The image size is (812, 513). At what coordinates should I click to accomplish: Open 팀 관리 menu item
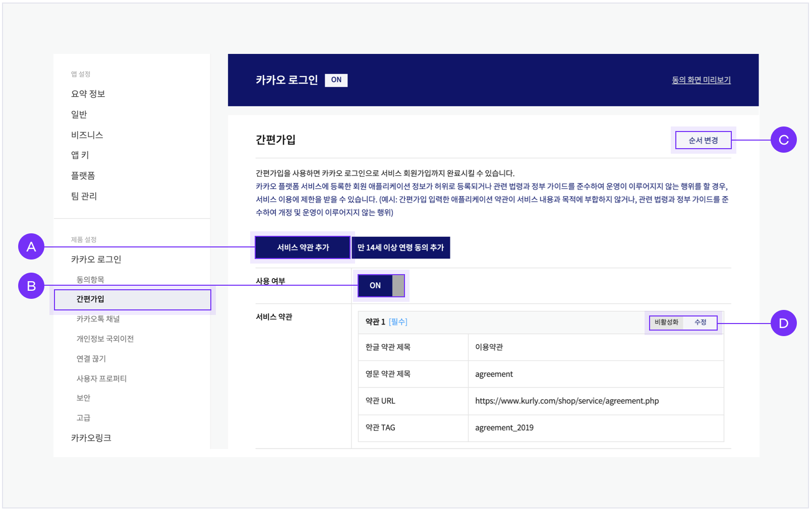(84, 196)
